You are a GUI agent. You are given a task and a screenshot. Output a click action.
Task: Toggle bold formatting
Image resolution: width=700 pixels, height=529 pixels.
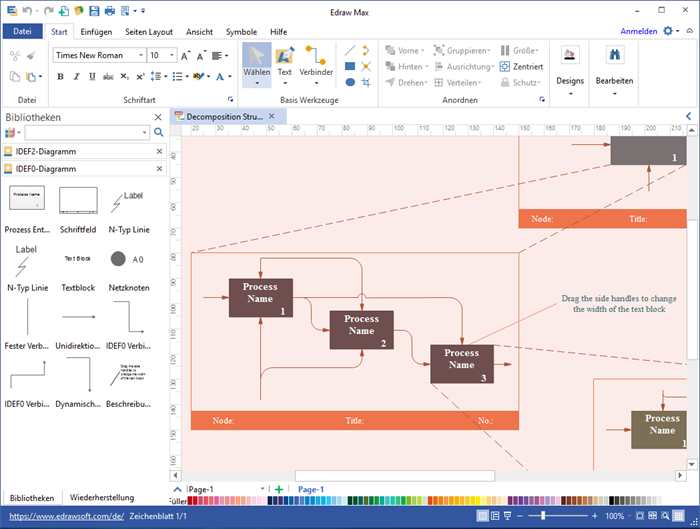pyautogui.click(x=60, y=76)
